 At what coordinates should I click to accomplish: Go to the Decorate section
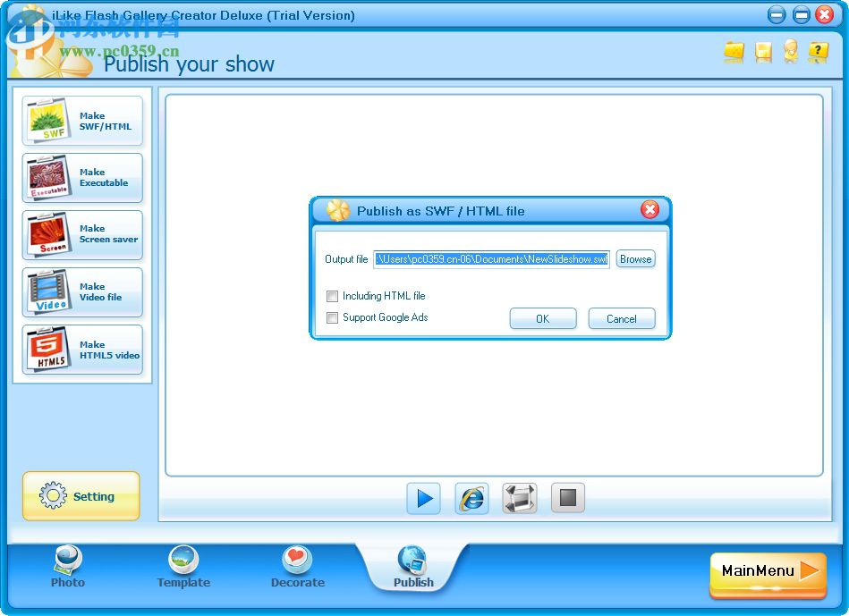(x=297, y=568)
